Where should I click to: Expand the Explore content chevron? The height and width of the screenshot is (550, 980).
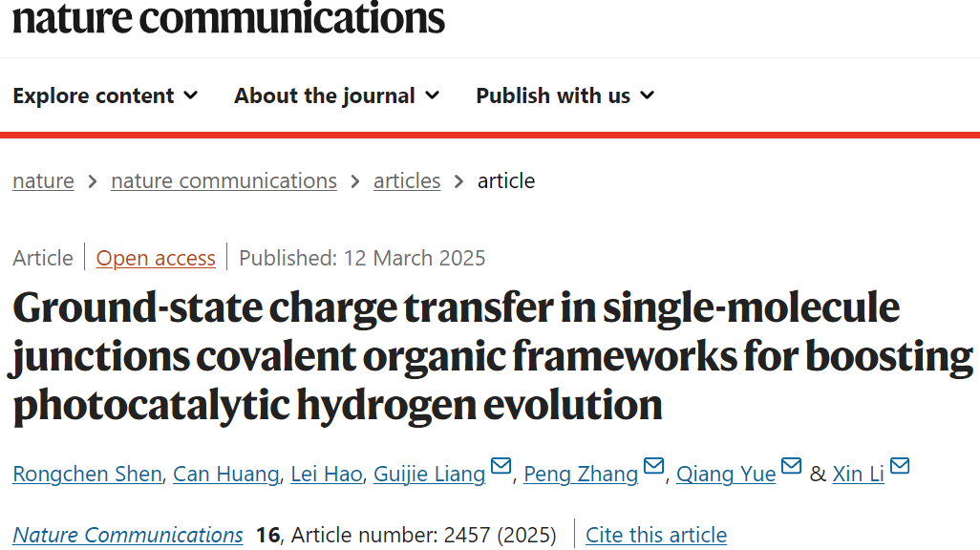[x=191, y=95]
